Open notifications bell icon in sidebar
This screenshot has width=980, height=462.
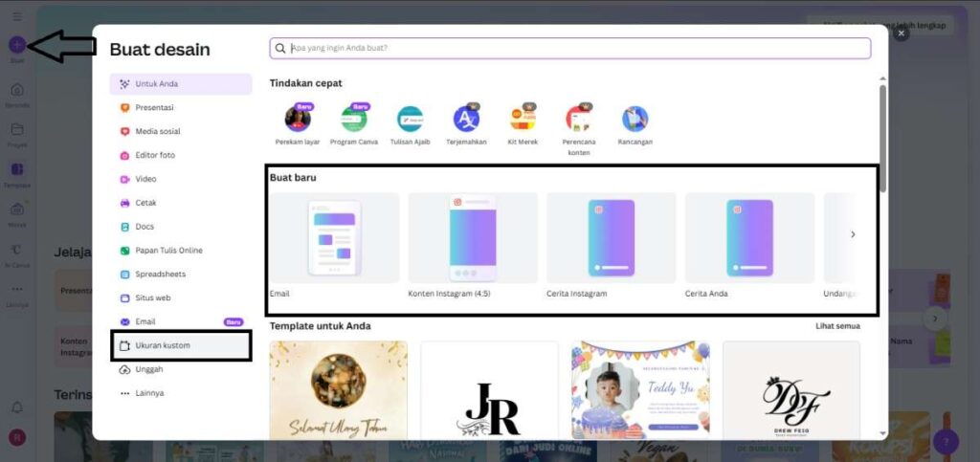tap(17, 407)
